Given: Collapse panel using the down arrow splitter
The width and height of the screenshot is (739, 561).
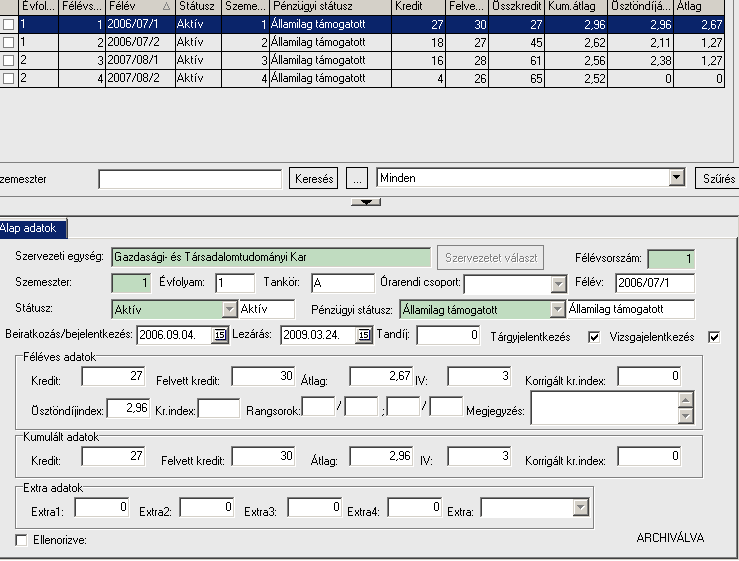Looking at the screenshot, I should [x=366, y=202].
